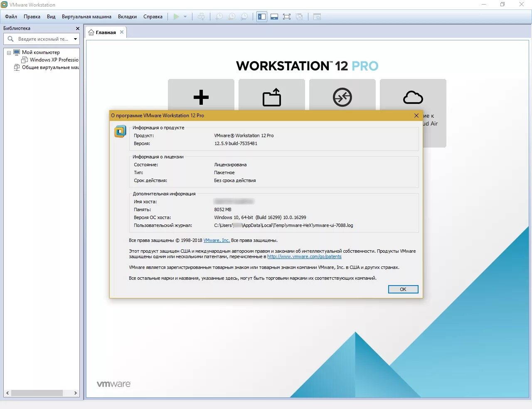Image resolution: width=532 pixels, height=409 pixels.
Task: Toggle the Show Library toolbar icon
Action: point(262,17)
